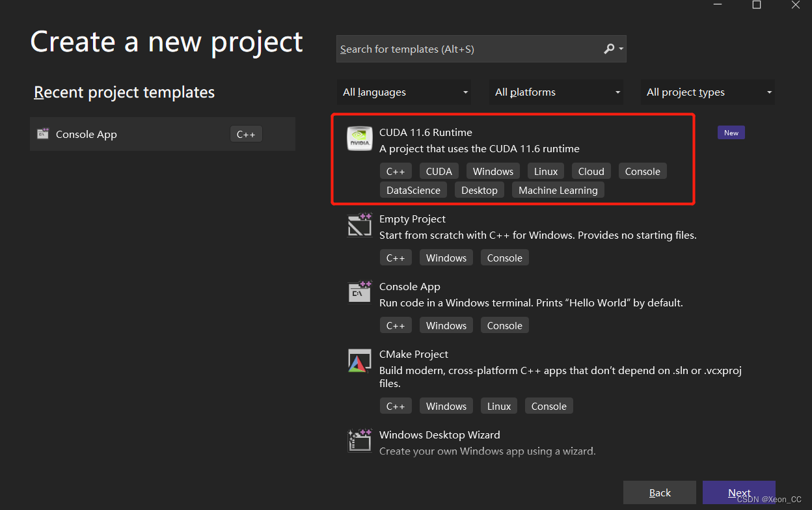Select the CMake Project template title

(x=414, y=354)
